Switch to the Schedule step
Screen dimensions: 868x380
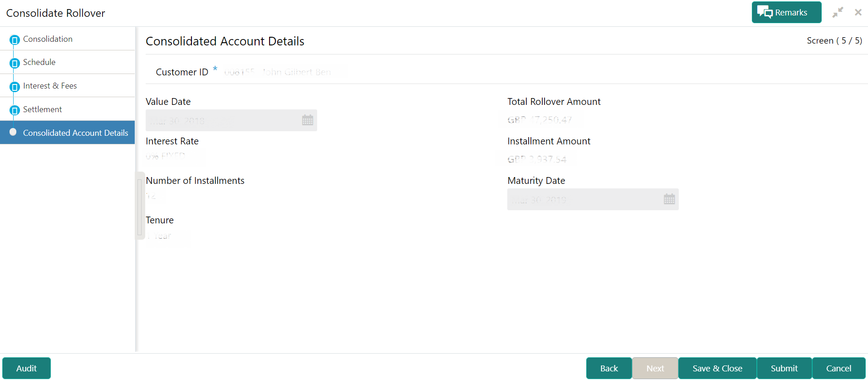coord(39,62)
